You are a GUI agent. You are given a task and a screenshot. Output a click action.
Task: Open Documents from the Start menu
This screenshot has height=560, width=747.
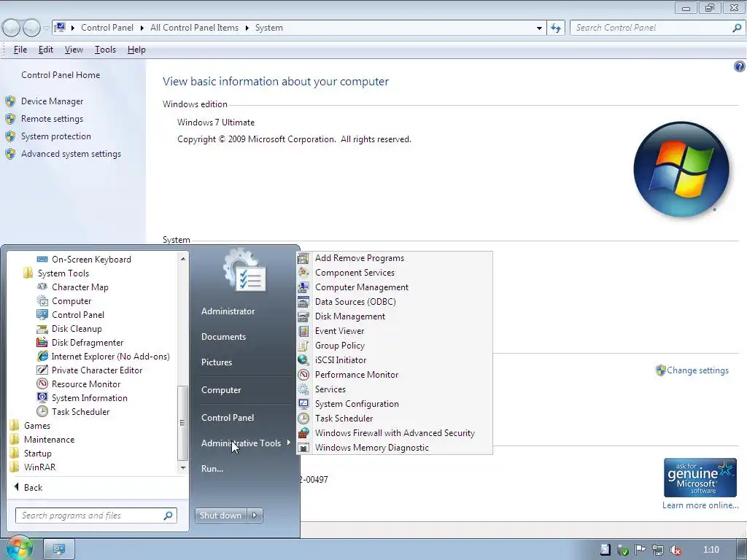(223, 337)
